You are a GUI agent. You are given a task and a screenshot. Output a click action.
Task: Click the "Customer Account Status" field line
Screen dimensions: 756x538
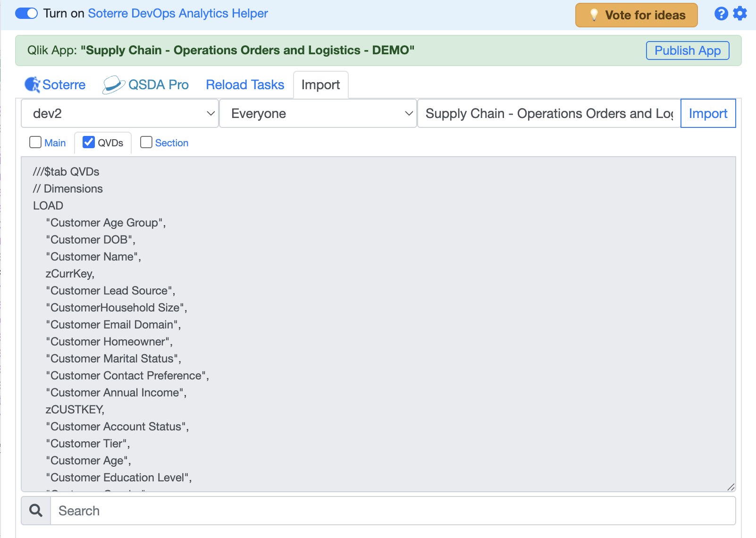pos(118,427)
